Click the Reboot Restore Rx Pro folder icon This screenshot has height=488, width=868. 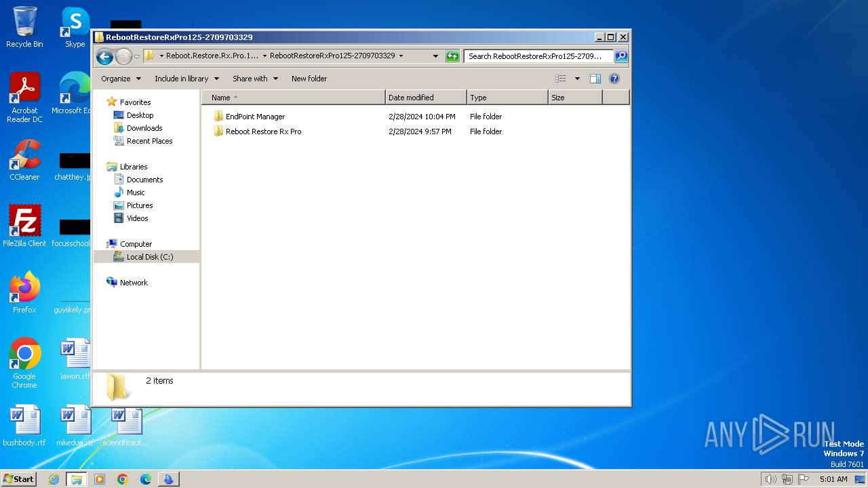point(218,131)
